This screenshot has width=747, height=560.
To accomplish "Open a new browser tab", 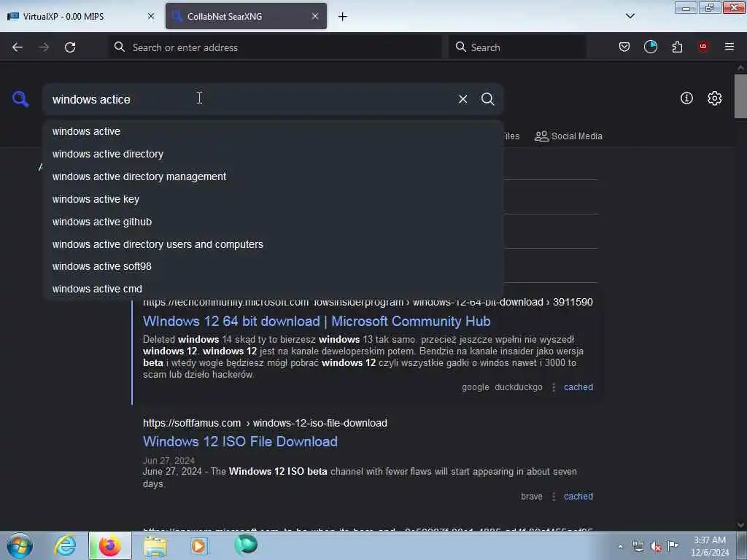I will 343,17.
